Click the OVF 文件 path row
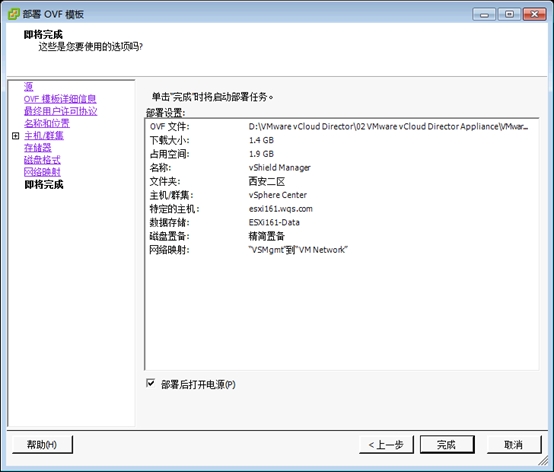 point(341,126)
